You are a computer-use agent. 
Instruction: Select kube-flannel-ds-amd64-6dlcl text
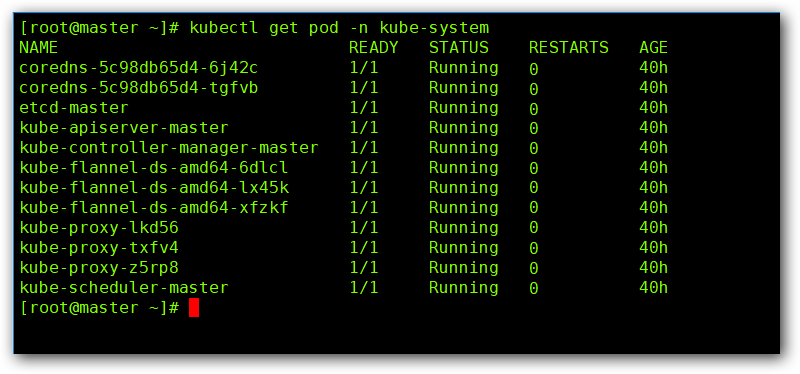154,168
